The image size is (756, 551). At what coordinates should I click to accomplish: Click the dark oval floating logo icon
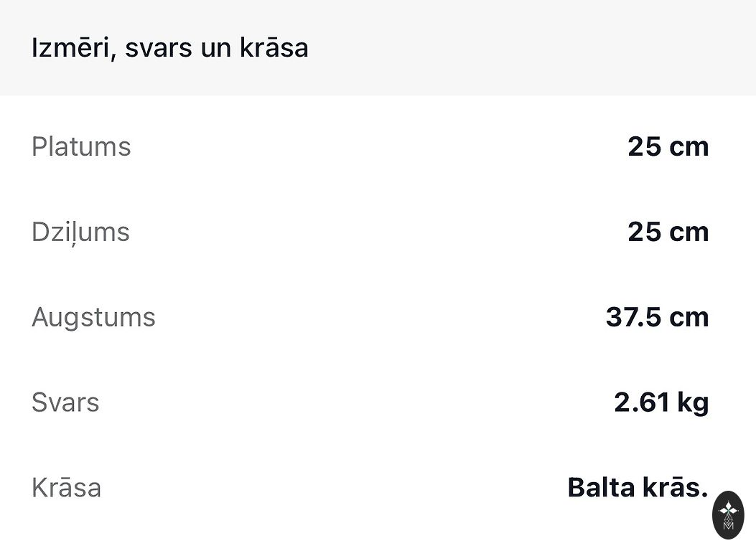tap(728, 514)
